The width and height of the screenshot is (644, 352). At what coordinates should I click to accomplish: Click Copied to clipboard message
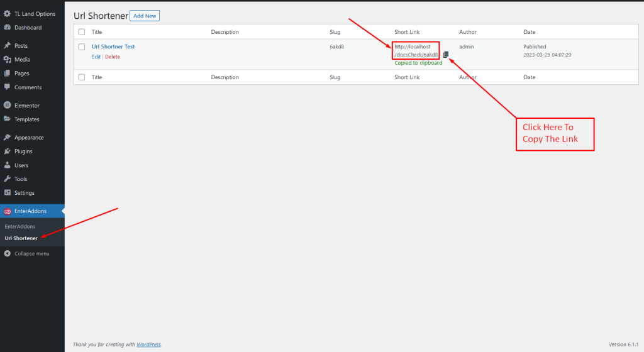418,63
